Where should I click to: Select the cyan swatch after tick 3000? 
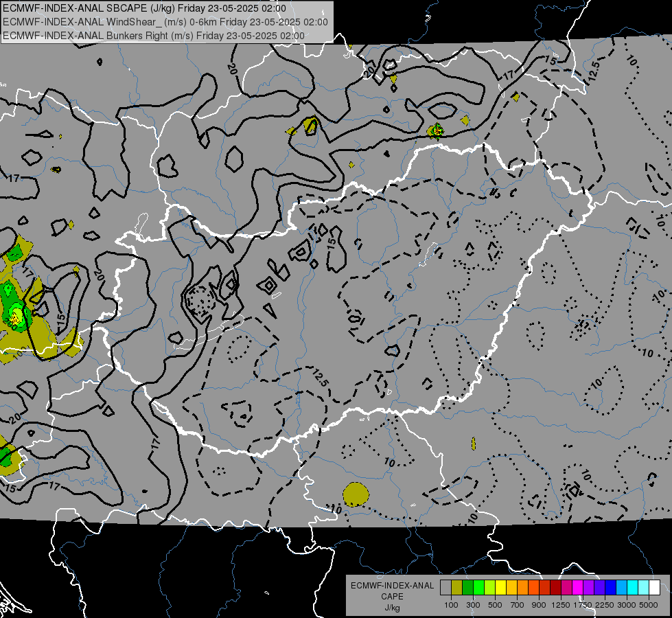click(x=633, y=588)
